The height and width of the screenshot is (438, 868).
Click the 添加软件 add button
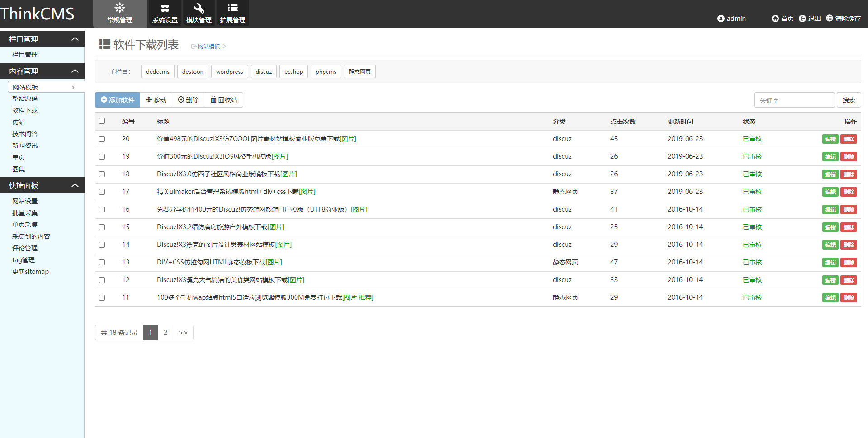pyautogui.click(x=118, y=100)
